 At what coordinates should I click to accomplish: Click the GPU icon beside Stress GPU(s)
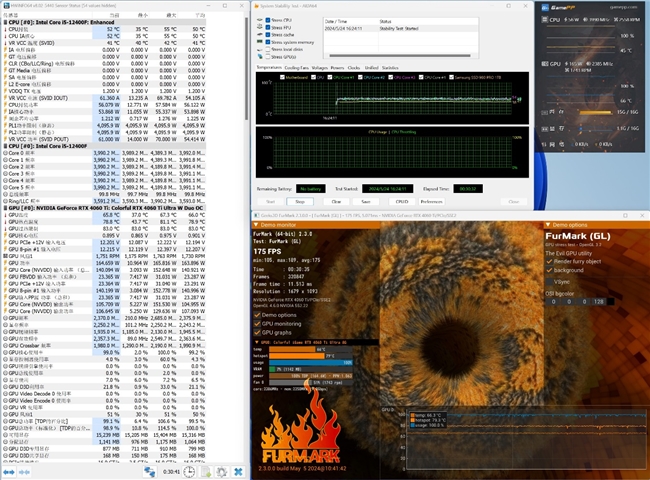coord(260,56)
